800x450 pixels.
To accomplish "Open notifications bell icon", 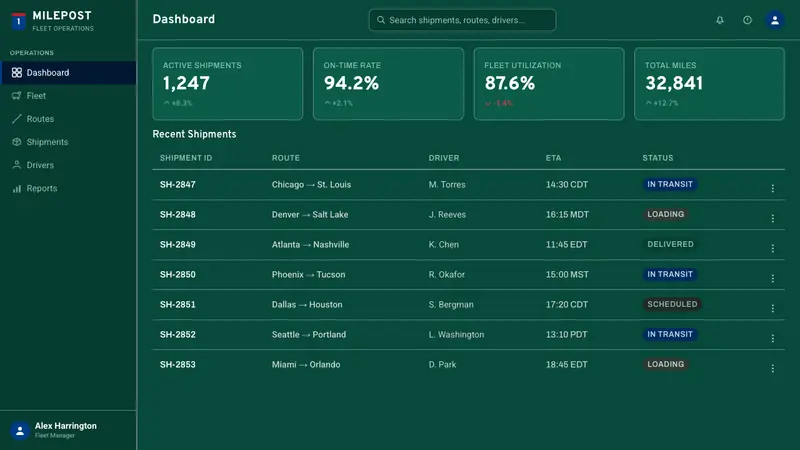I will (719, 20).
